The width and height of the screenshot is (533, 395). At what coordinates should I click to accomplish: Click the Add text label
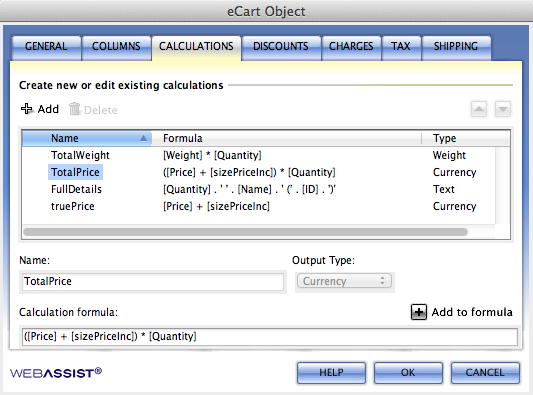point(48,109)
